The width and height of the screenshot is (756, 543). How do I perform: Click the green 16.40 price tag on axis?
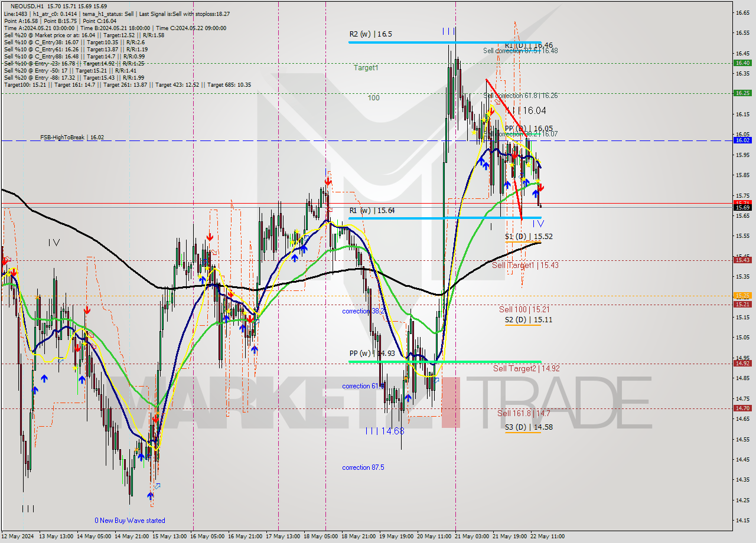pos(742,63)
